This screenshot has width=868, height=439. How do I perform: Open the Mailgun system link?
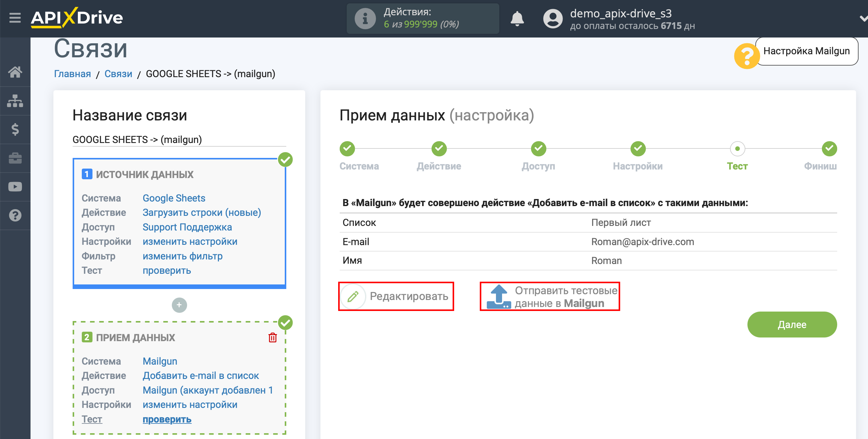click(x=160, y=361)
